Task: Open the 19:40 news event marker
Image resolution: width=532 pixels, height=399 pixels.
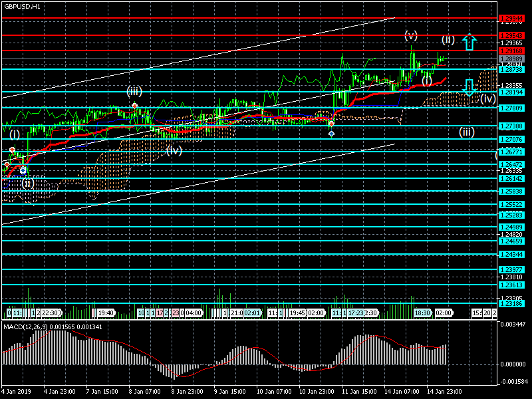Action: click(x=106, y=313)
